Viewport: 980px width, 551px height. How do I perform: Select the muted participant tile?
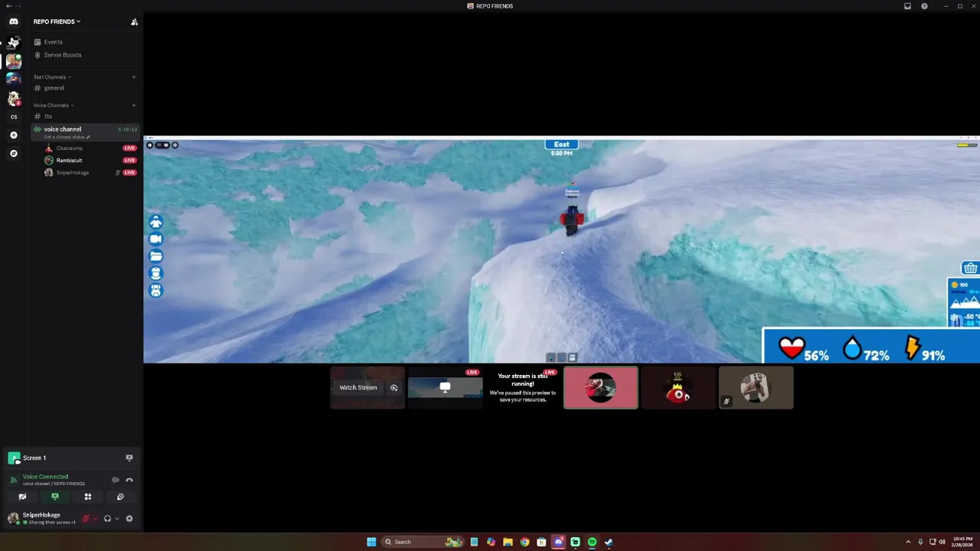click(756, 388)
